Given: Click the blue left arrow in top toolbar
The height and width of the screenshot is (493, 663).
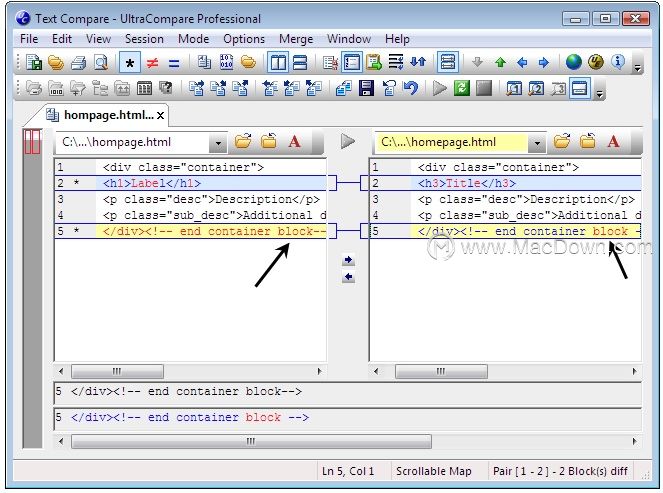Looking at the screenshot, I should click(x=522, y=63).
